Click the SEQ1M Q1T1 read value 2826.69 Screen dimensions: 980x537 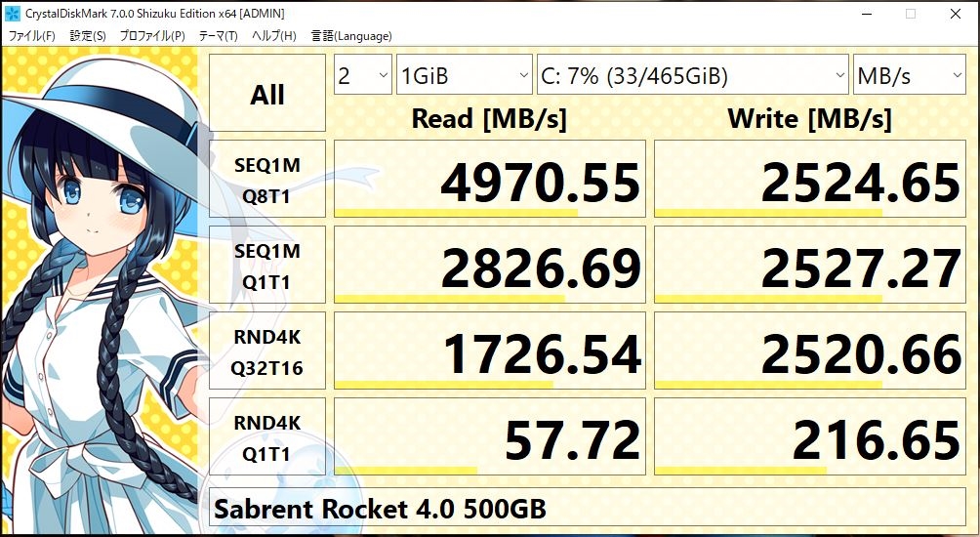click(490, 265)
